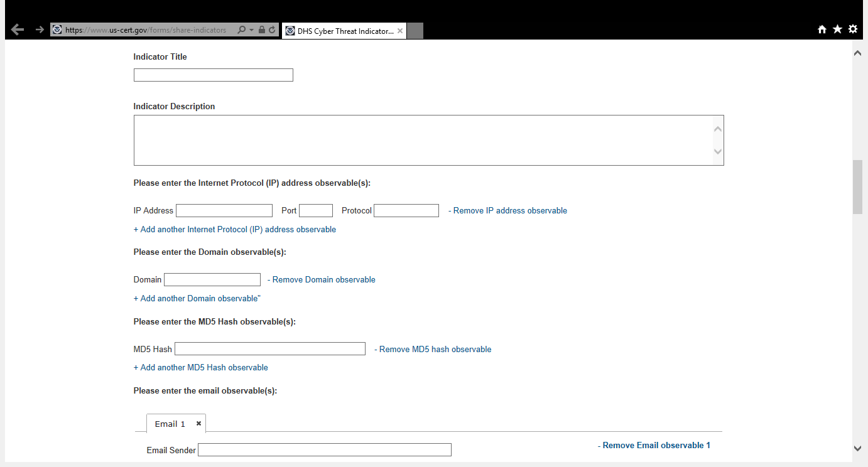Click the search magnifier in address bar

(241, 30)
